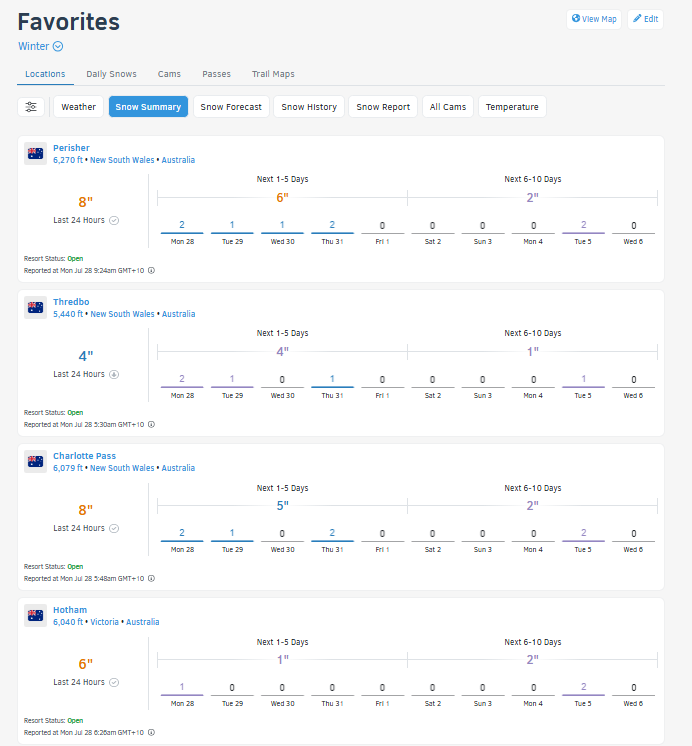
Task: Click Charlotte Pass's Tue 29 snowfall value
Action: (x=232, y=533)
